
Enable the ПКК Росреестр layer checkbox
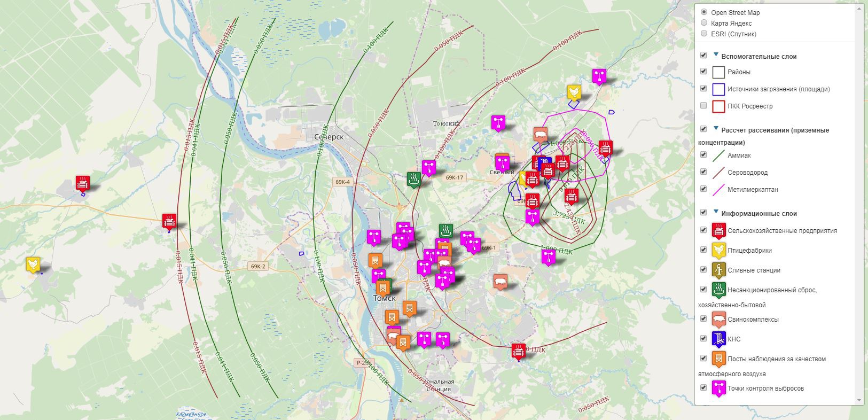point(703,105)
